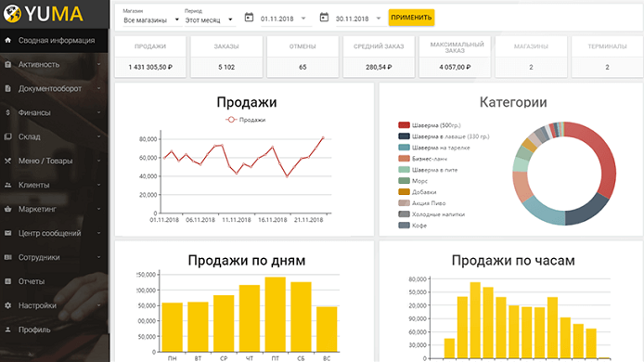Expand the Финансы menu chevron

coord(99,112)
